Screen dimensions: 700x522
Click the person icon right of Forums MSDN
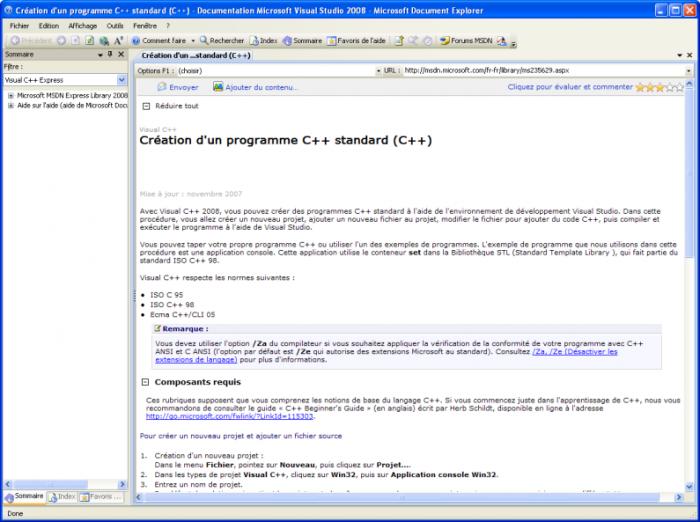502,41
